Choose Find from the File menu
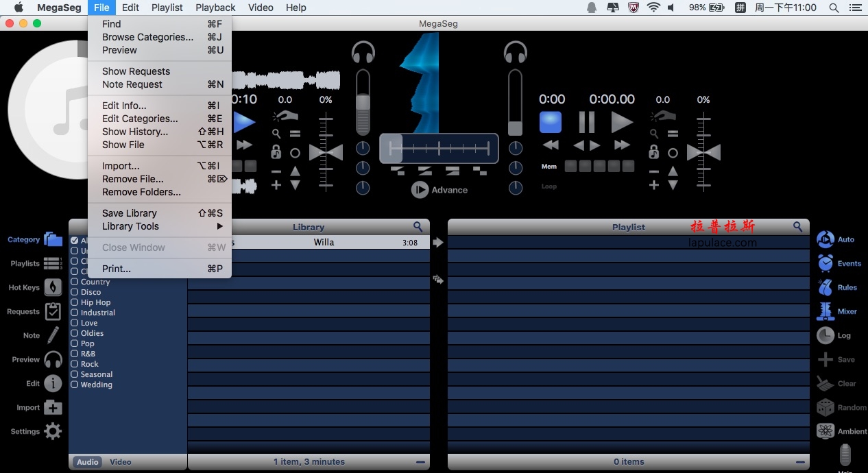 click(x=160, y=24)
